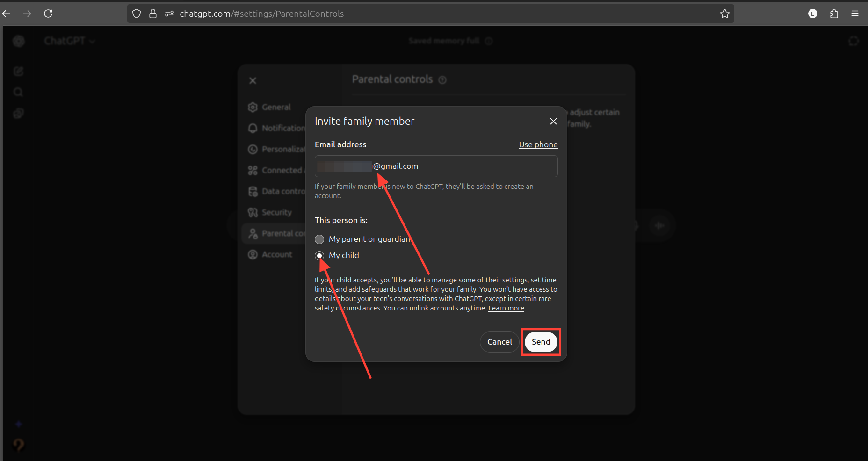Click the sparkle icon above the profile avatar
Viewport: 868px width, 461px height.
pyautogui.click(x=19, y=424)
